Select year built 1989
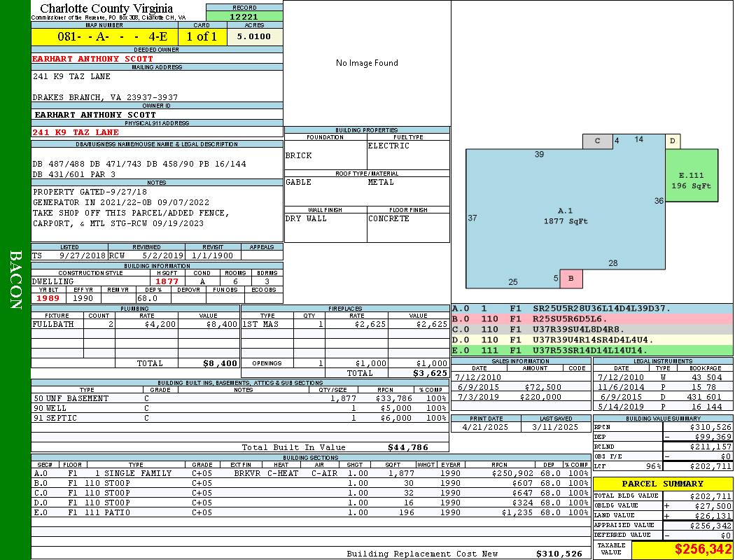 (48, 298)
